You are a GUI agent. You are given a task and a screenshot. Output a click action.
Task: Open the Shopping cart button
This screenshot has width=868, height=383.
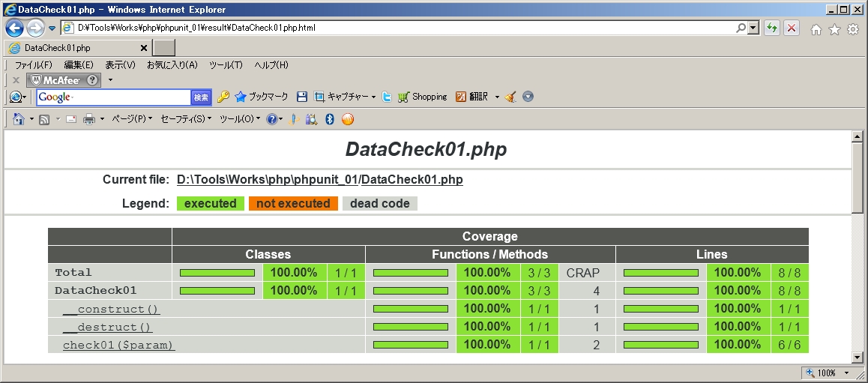tap(422, 97)
